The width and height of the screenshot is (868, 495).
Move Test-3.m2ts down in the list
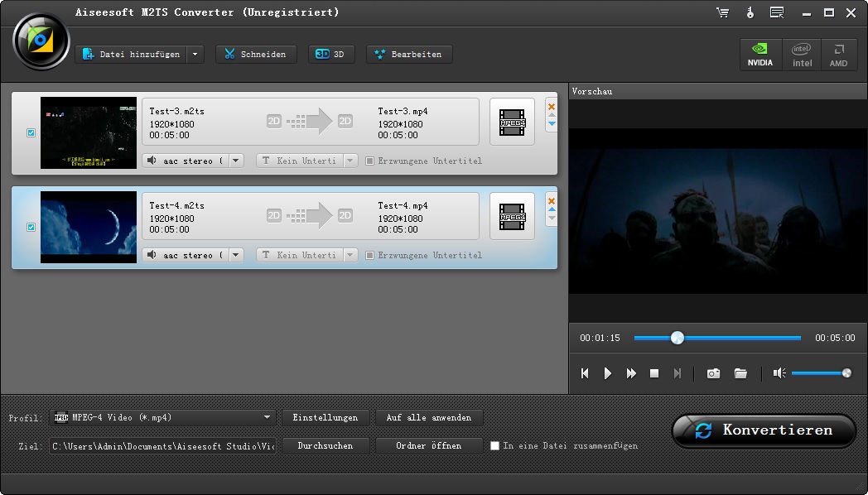click(x=552, y=124)
